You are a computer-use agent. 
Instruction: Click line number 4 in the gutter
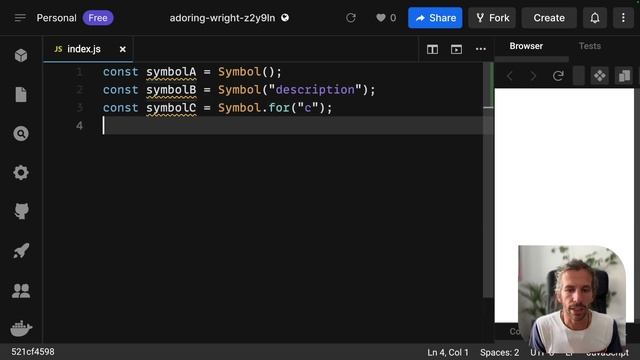point(79,126)
